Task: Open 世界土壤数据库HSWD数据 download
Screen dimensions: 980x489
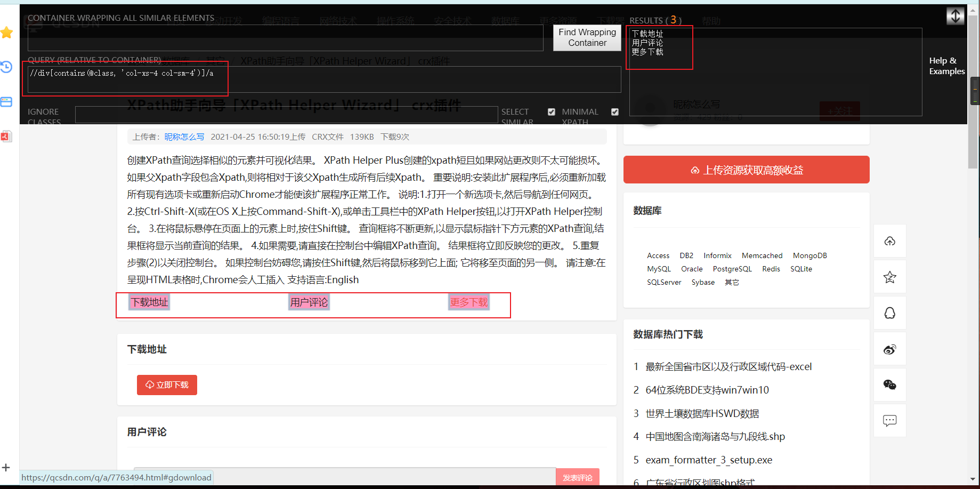Action: tap(702, 414)
